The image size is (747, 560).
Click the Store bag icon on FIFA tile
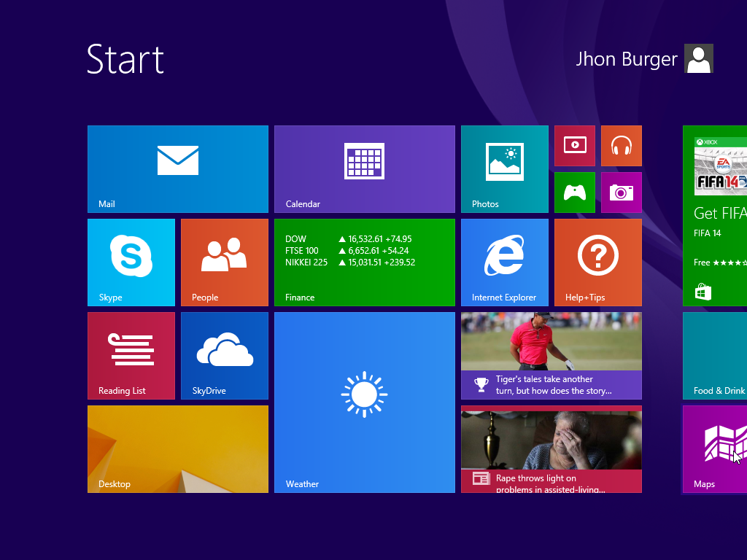[x=703, y=292]
